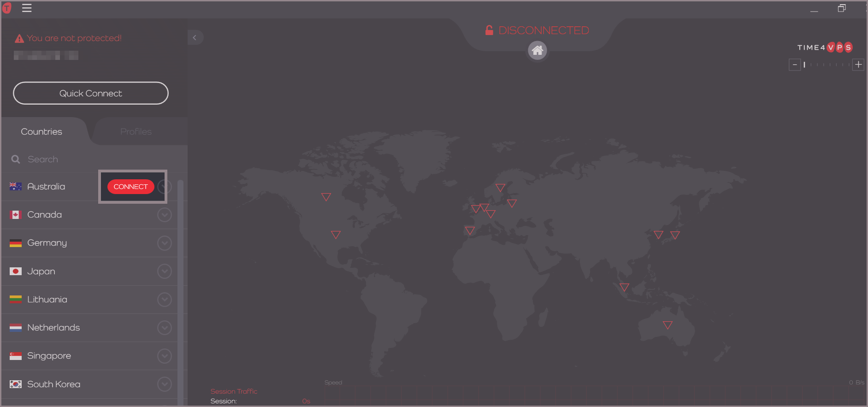The width and height of the screenshot is (868, 407).
Task: Expand Japan server list
Action: tap(164, 271)
